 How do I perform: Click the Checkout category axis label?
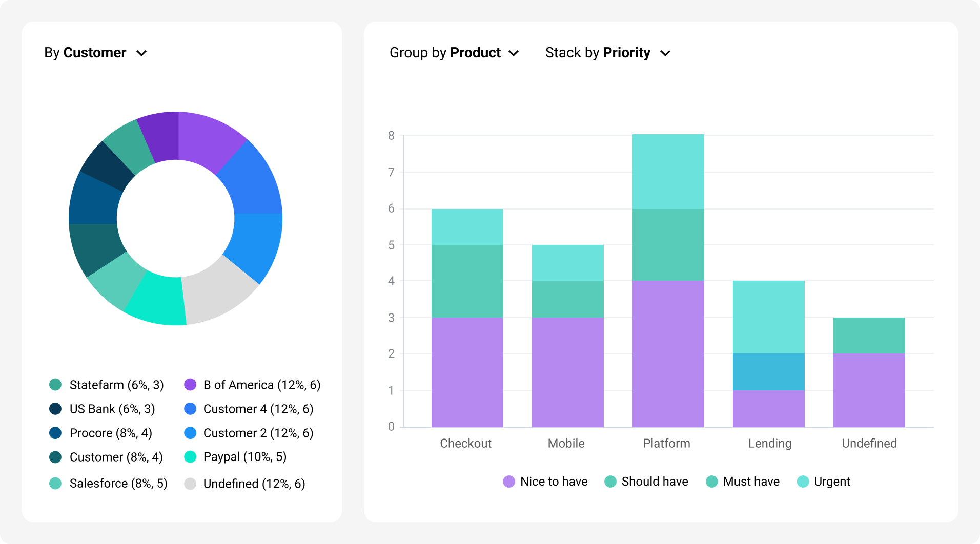[x=465, y=443]
